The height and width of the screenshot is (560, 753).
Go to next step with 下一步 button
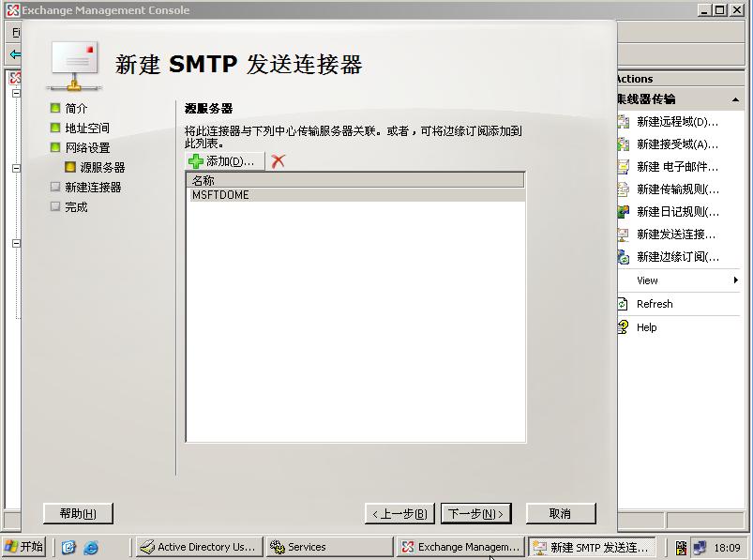(x=476, y=513)
